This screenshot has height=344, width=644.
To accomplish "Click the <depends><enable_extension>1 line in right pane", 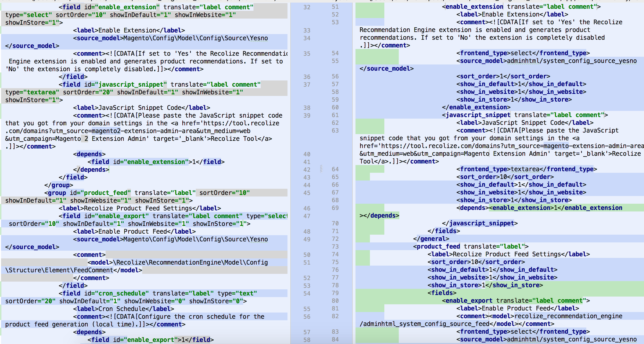I will (x=539, y=208).
